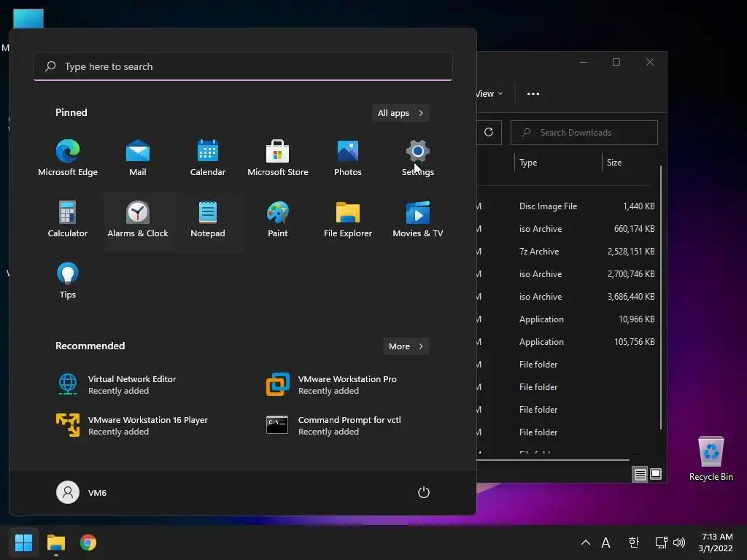Launch the Calculator app
Viewport: 747px width, 560px height.
point(68,219)
